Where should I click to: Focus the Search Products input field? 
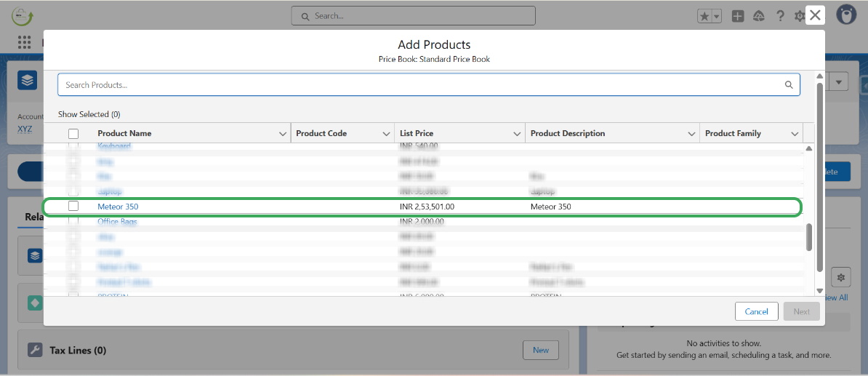(x=422, y=85)
